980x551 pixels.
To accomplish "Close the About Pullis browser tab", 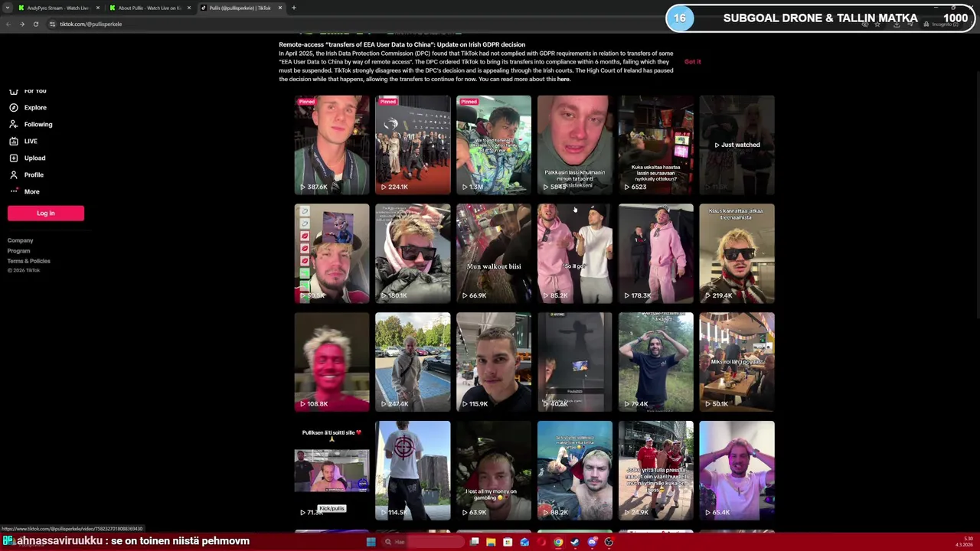I will click(x=189, y=8).
